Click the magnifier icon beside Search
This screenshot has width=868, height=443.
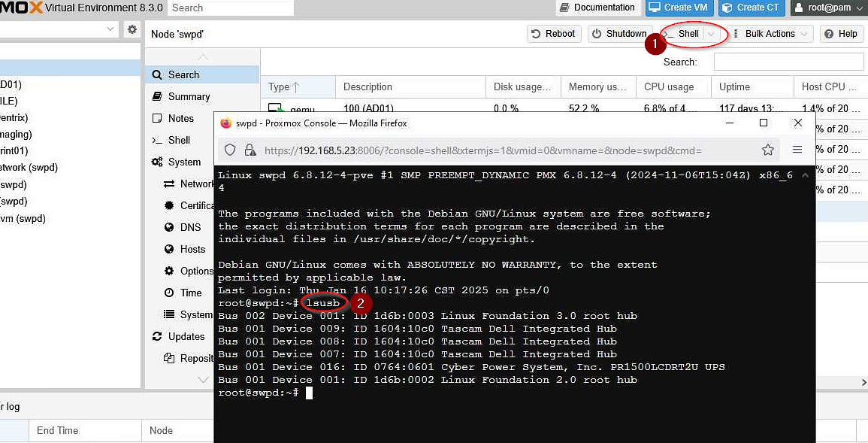click(157, 74)
